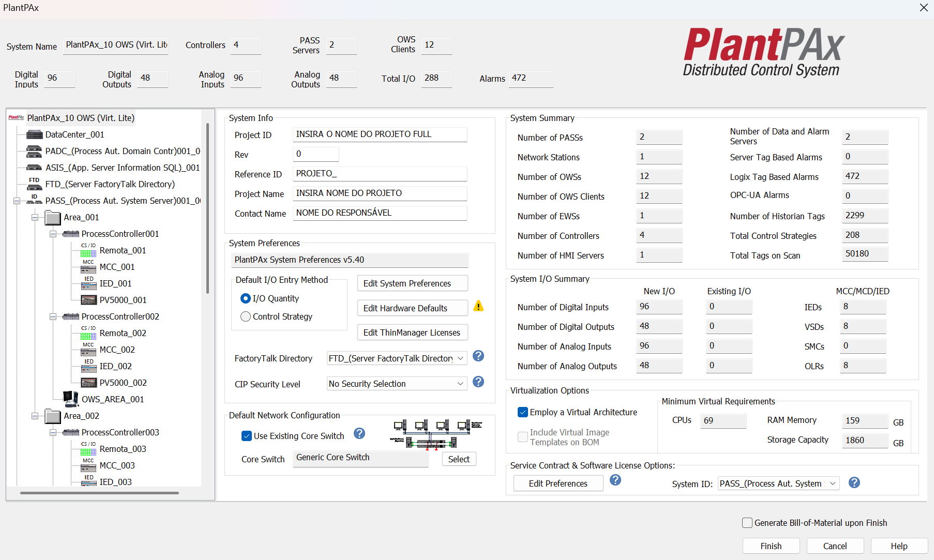Select the Control Strategy radio button
This screenshot has height=560, width=934.
coord(246,316)
